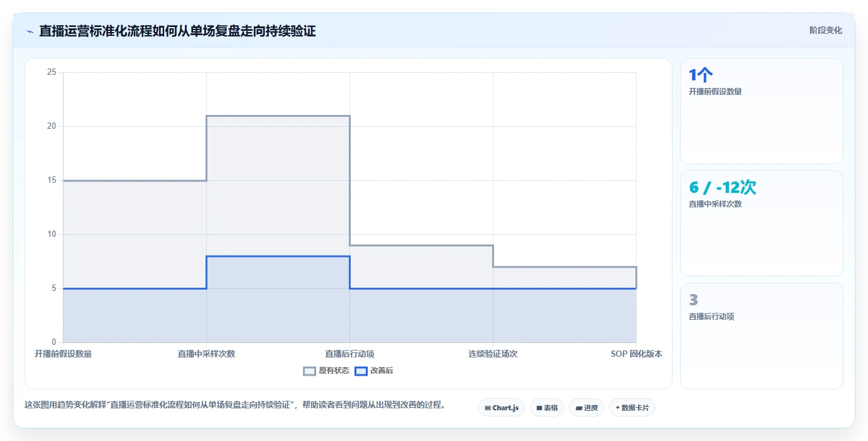Screen dimensions: 868x441
Task: Click the SOP 固化版本 x-axis label
Action: tap(636, 354)
